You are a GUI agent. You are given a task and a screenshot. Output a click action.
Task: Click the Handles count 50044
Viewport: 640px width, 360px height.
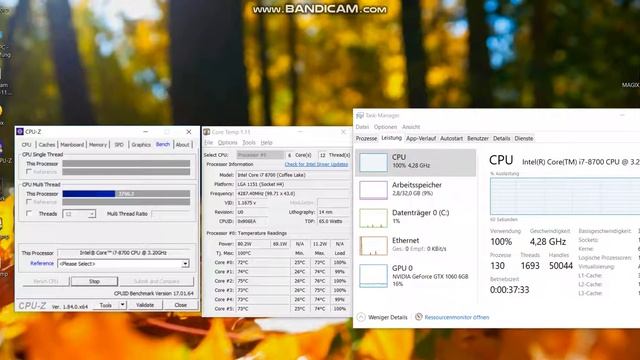561,266
